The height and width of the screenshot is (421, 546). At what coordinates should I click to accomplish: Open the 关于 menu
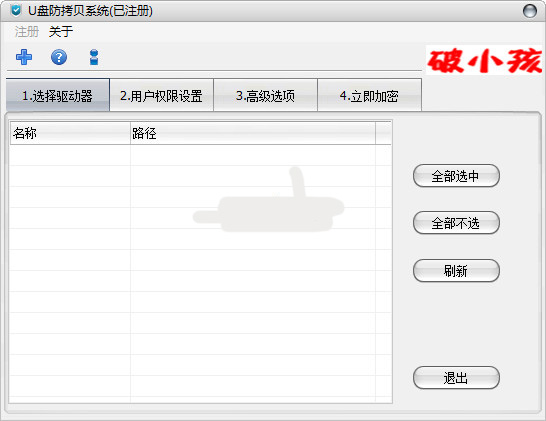coord(61,32)
